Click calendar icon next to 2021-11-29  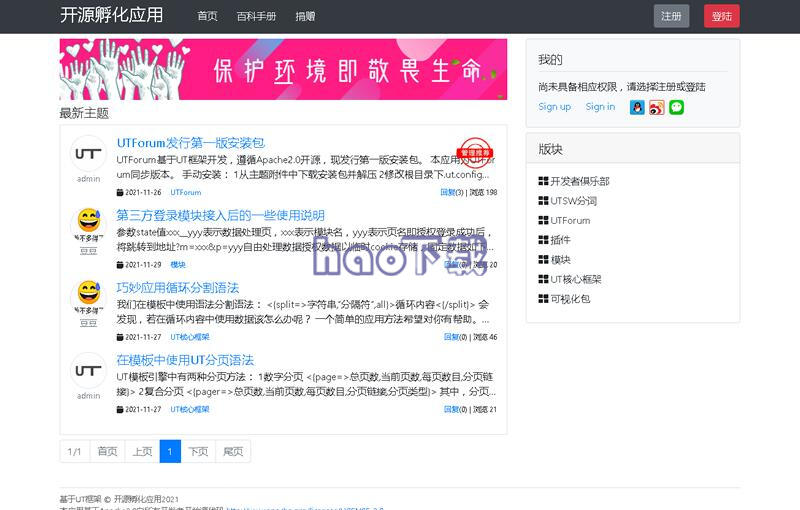click(120, 265)
